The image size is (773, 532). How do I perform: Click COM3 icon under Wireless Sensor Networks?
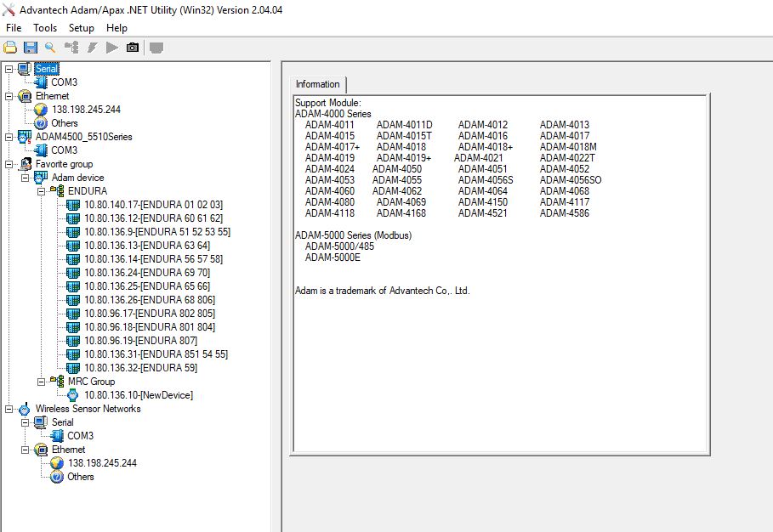57,436
